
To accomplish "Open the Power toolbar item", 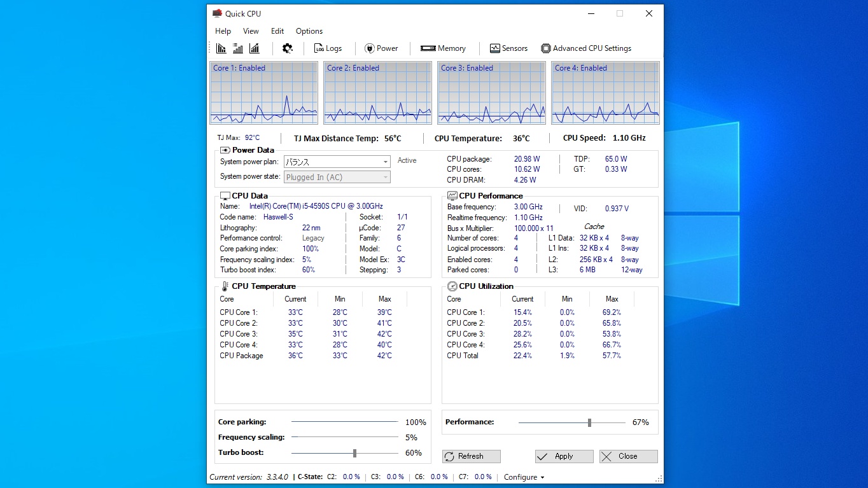I will [x=381, y=48].
